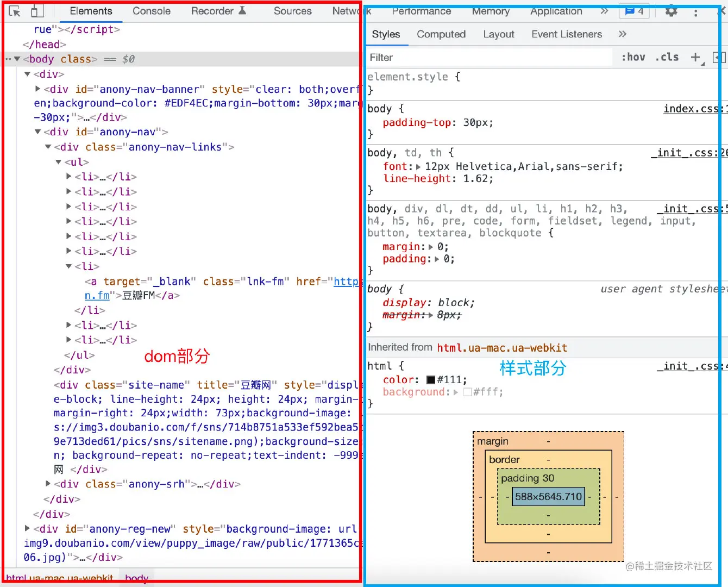Select the Styles subtab
Viewport: 728px width, 587px height.
point(386,34)
